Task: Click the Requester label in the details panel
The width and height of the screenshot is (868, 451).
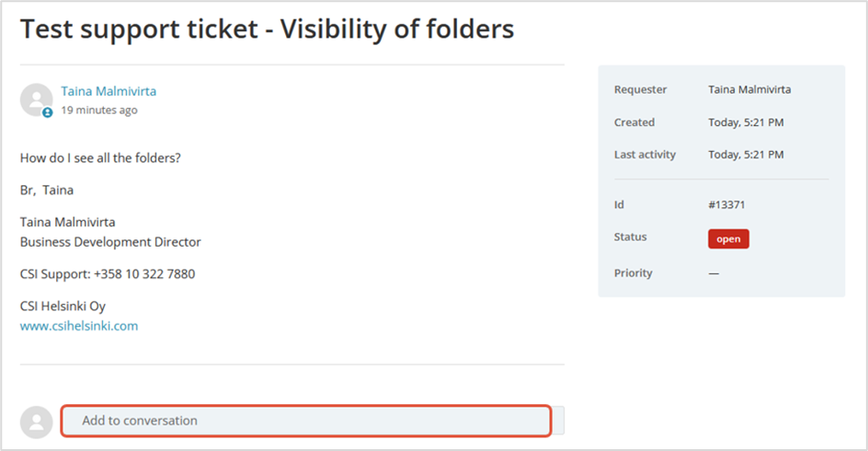Action: tap(641, 90)
